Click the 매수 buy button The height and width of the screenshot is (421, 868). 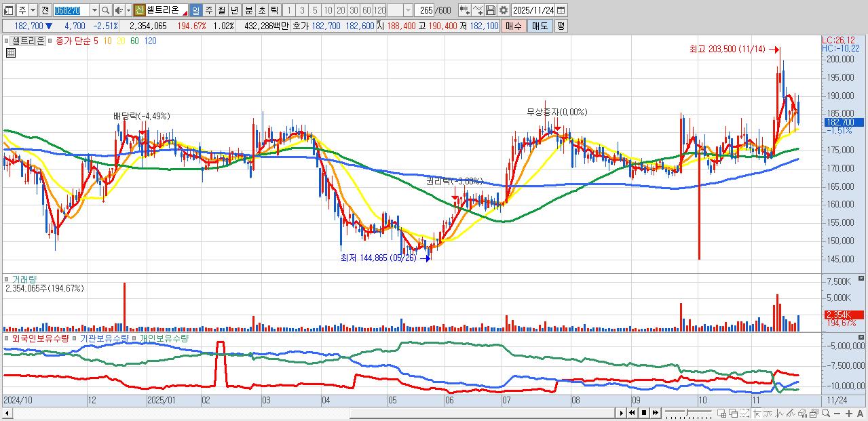pyautogui.click(x=514, y=26)
